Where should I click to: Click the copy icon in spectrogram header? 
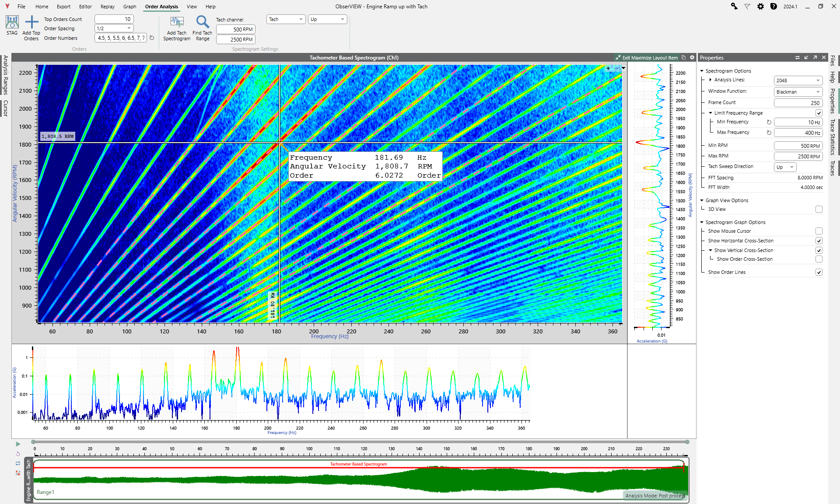coord(683,57)
